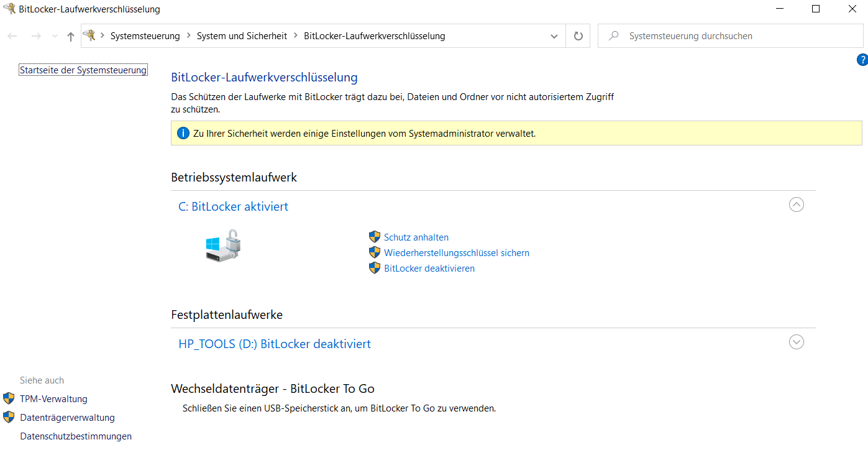Maximize the BitLocker window

pos(816,9)
